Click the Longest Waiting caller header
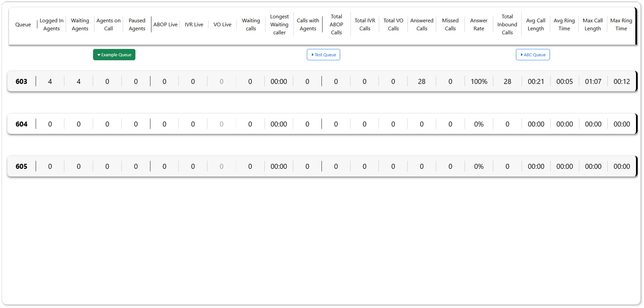Screen dimensions: 644x308 (x=279, y=25)
